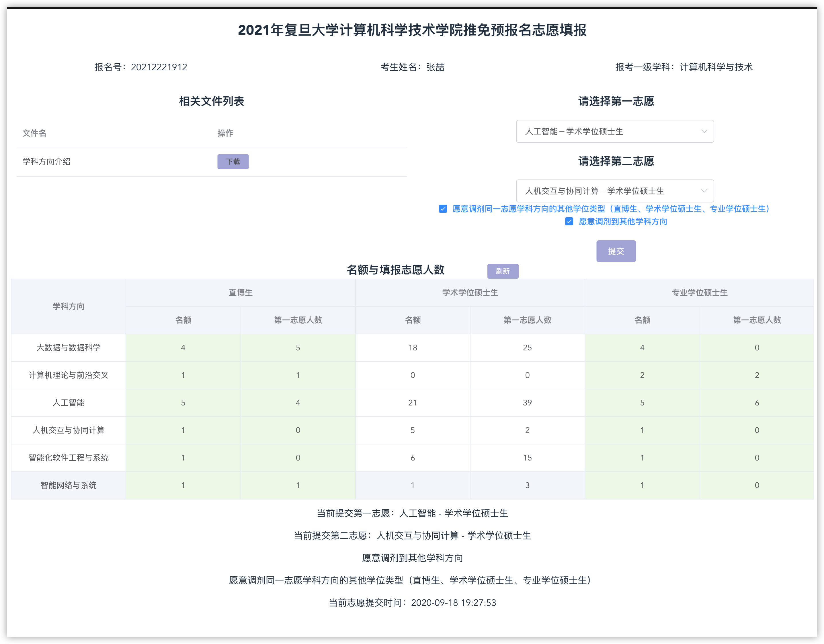
Task: Click the 学科方向 table header cell
Action: pyautogui.click(x=68, y=306)
